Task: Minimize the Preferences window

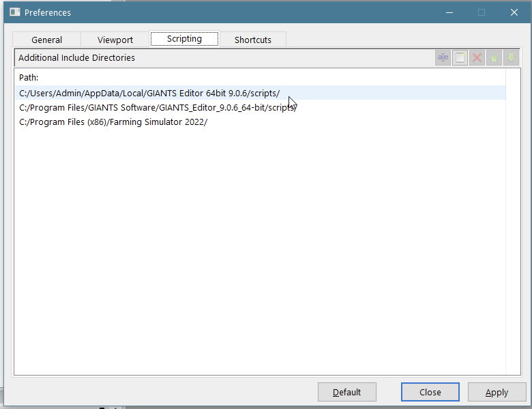Action: point(449,12)
